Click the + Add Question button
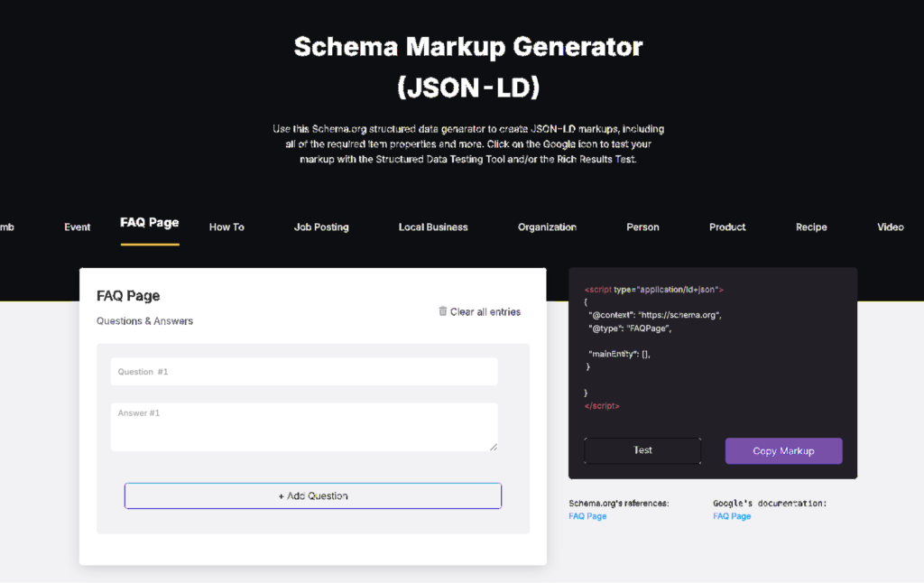 point(313,495)
